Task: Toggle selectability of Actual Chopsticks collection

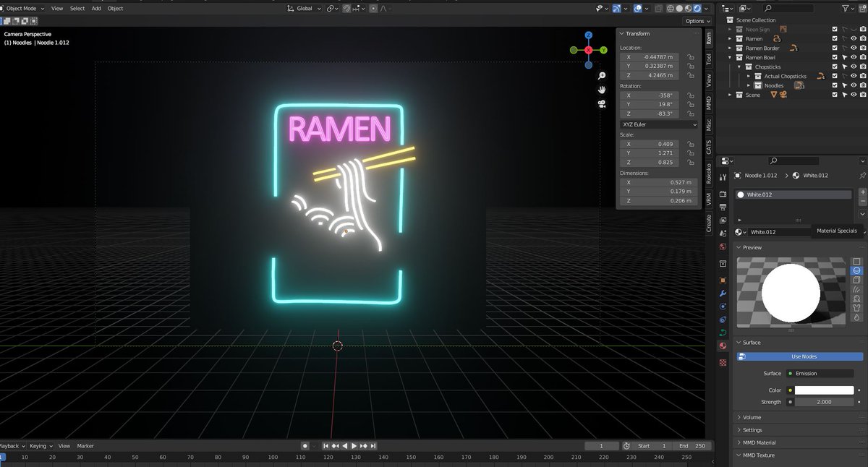Action: (x=844, y=76)
